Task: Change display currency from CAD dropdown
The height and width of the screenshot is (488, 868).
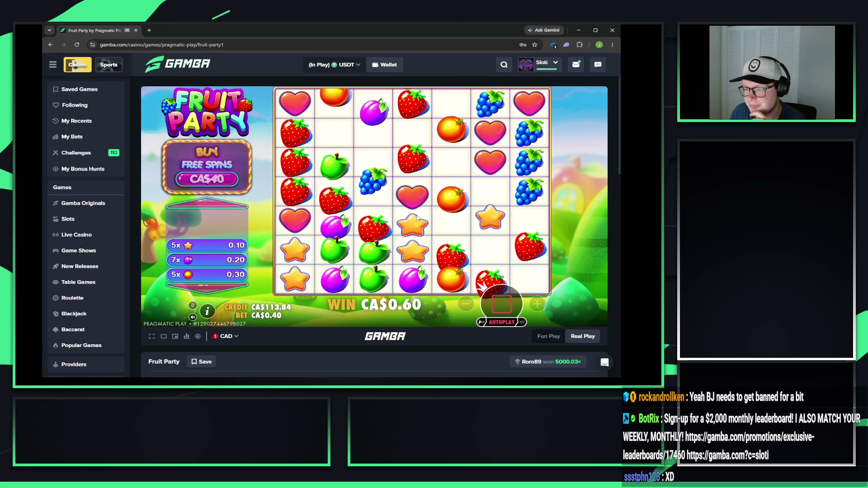Action: coord(226,336)
